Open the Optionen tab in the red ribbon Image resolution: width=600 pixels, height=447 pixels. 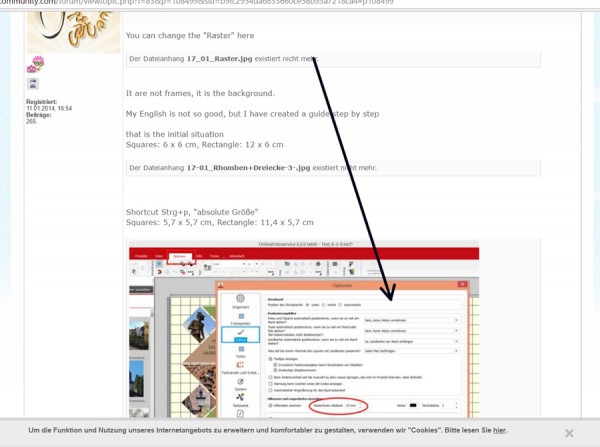click(180, 256)
